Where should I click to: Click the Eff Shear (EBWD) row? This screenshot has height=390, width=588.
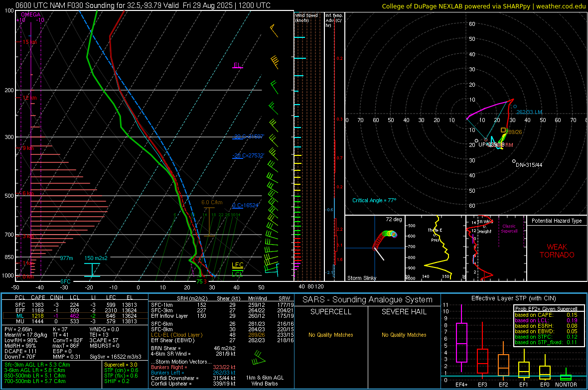click(222, 340)
